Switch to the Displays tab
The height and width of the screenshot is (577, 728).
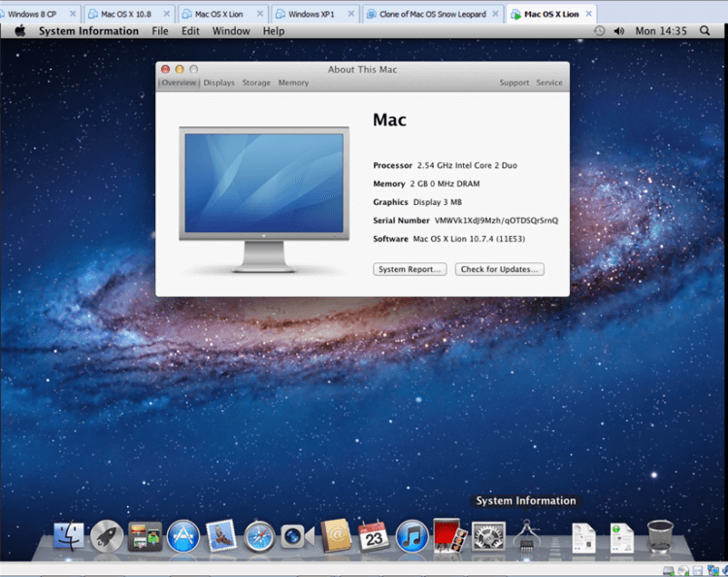[218, 83]
